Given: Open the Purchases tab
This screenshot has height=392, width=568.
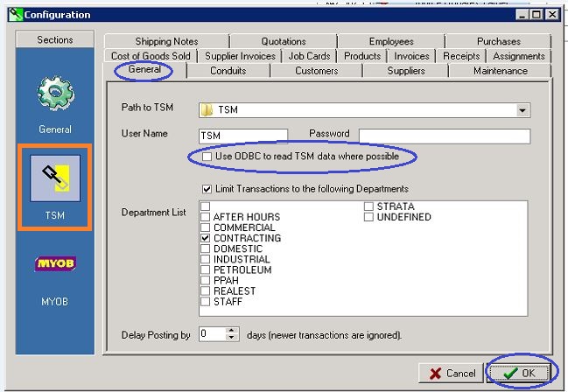Looking at the screenshot, I should tap(499, 42).
